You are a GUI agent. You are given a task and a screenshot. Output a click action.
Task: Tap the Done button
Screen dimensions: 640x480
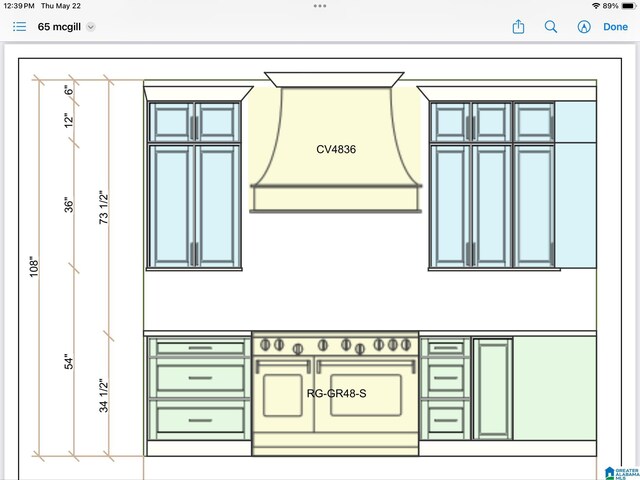(x=615, y=27)
